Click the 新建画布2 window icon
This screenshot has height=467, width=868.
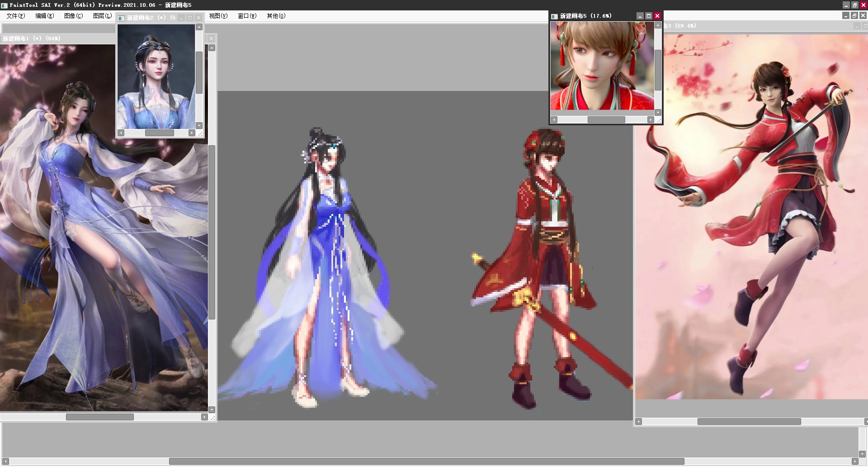coord(121,18)
